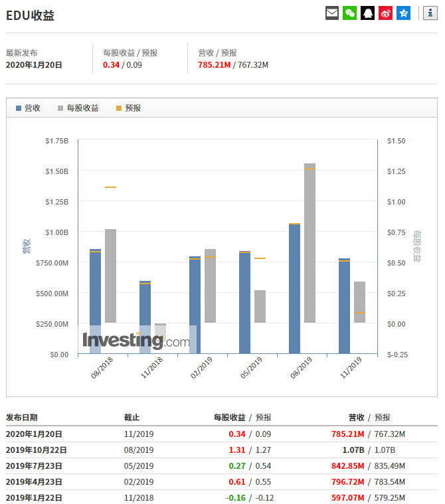This screenshot has width=445, height=504.
Task: Click the 08/2018 axis label
Action: [x=102, y=368]
